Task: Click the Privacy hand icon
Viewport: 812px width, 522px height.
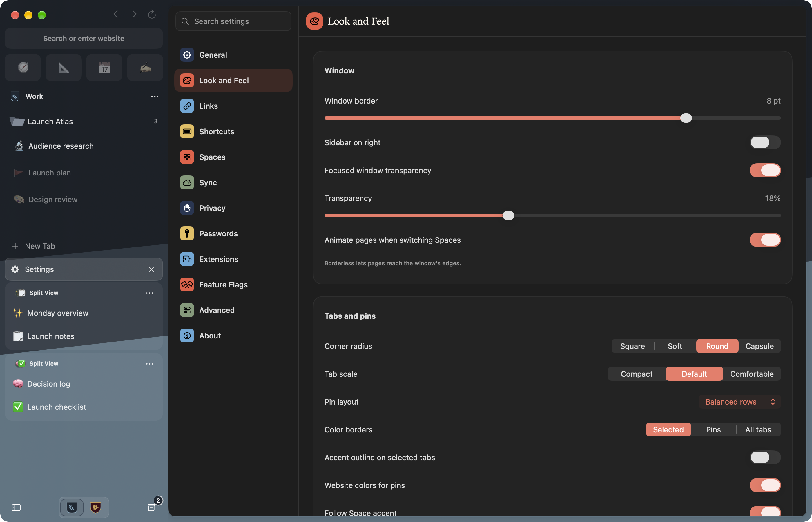Action: [x=187, y=208]
